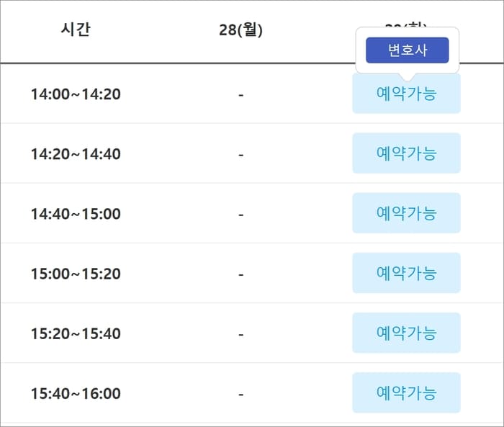Click the 변호사 tooltip badge

coord(408,50)
